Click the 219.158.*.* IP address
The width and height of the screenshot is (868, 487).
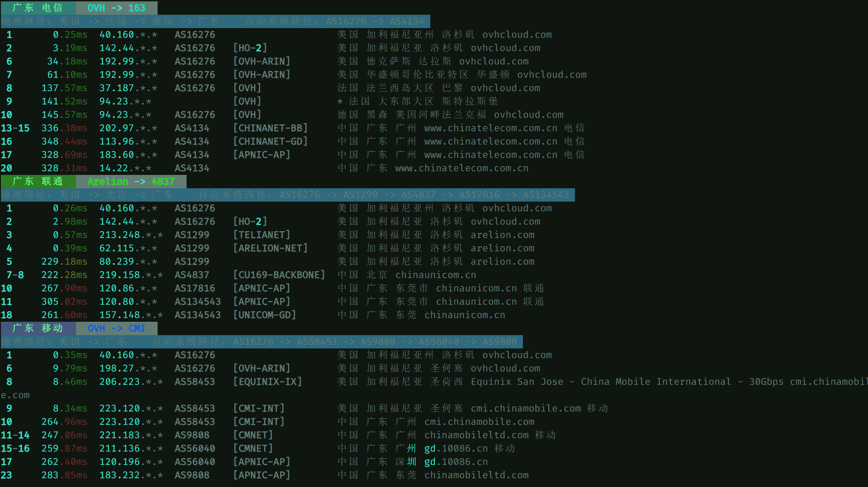coord(131,275)
